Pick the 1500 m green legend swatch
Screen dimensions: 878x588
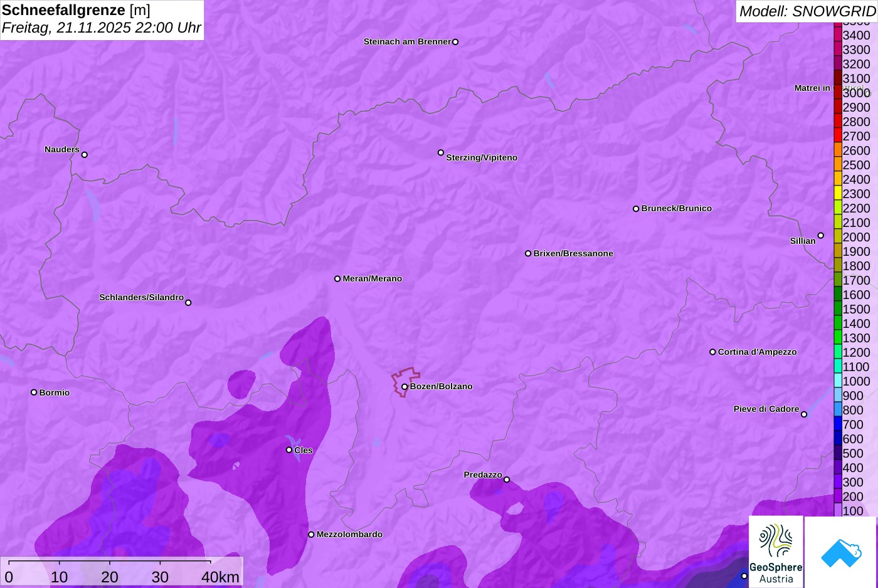tap(838, 308)
